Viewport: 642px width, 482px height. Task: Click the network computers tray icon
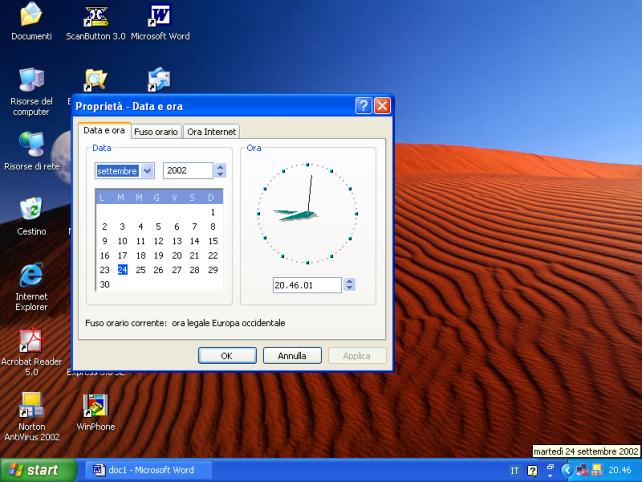coord(581,470)
